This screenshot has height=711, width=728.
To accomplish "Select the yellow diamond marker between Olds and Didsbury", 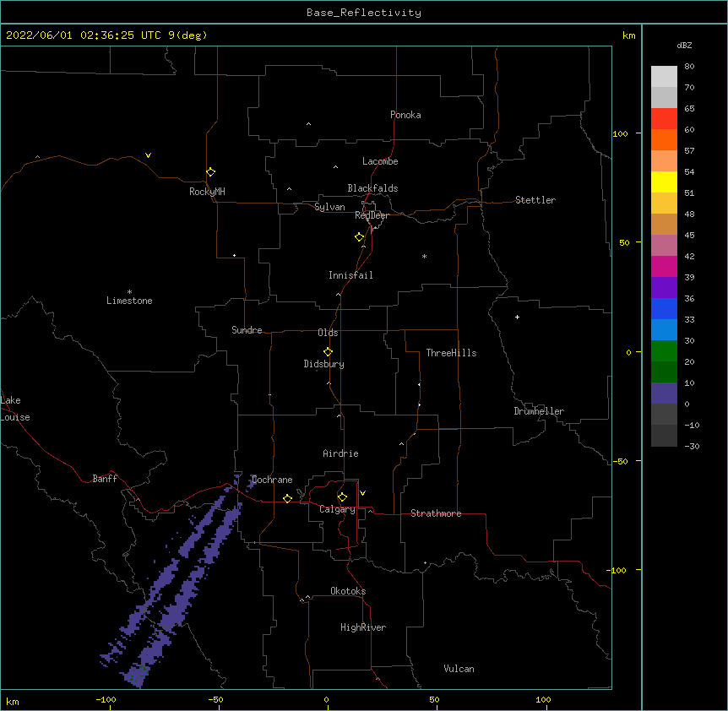I will [328, 351].
